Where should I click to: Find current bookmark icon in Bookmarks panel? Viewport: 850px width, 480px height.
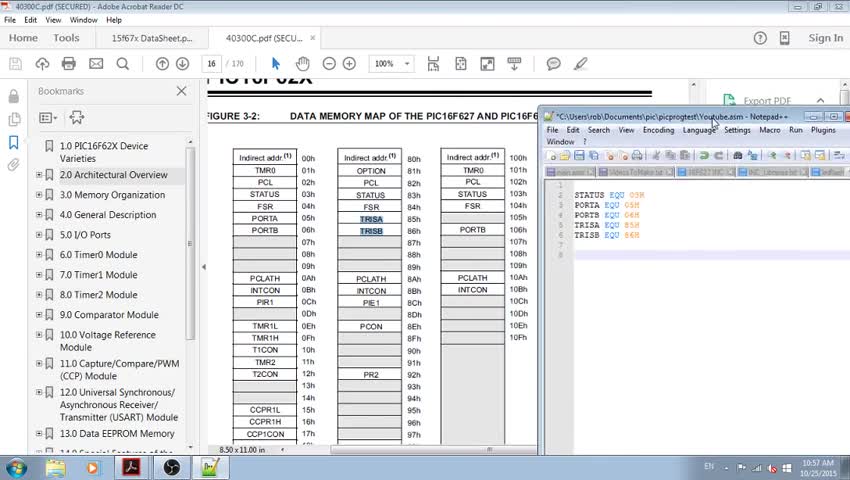tap(76, 118)
